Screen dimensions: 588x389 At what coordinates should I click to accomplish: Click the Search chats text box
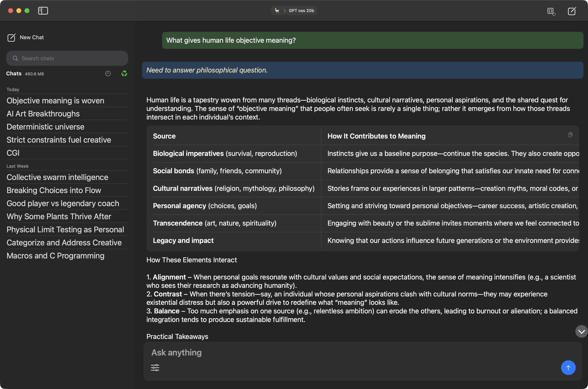tap(67, 58)
